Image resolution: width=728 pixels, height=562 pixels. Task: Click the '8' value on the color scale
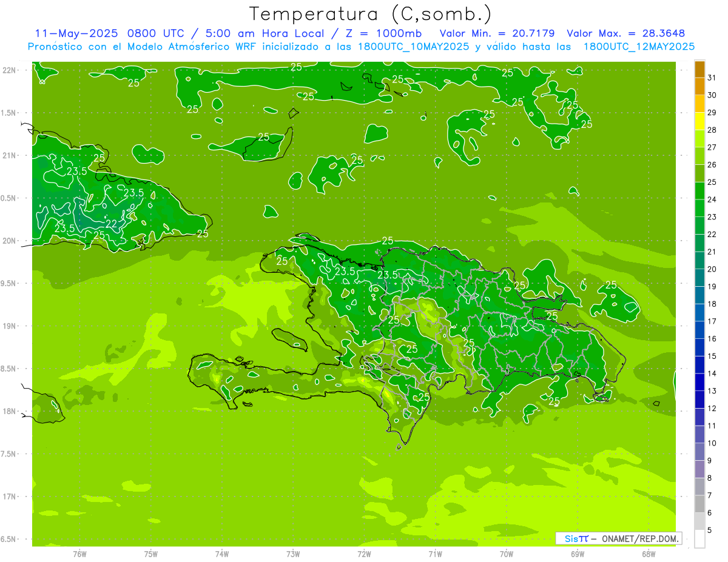point(710,478)
